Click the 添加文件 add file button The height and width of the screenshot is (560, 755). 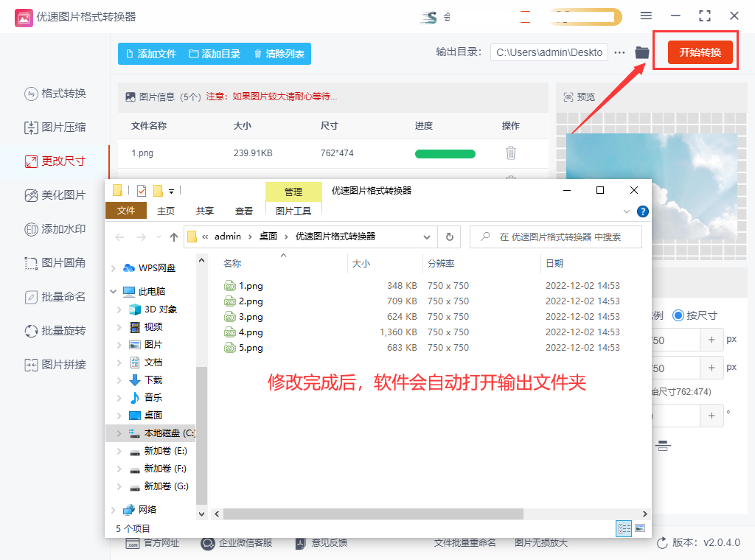click(x=150, y=54)
